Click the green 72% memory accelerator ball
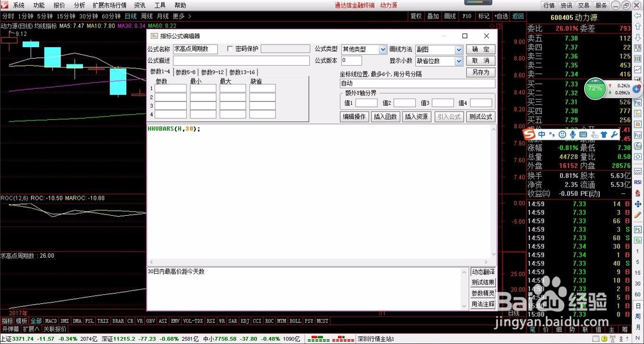 [x=594, y=88]
